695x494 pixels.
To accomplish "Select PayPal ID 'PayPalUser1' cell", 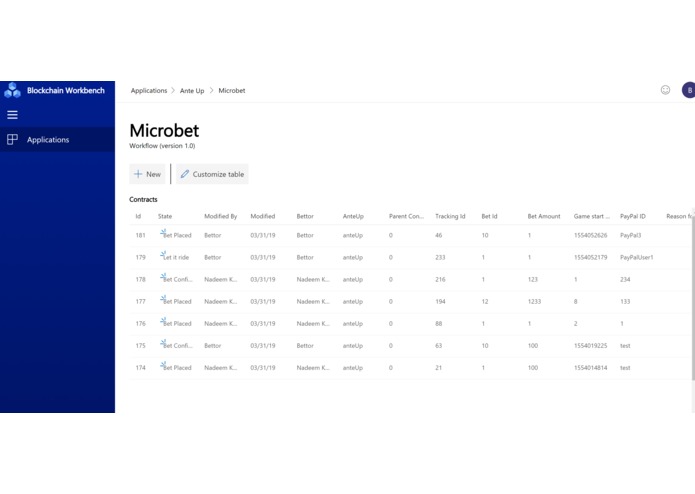I will point(636,257).
